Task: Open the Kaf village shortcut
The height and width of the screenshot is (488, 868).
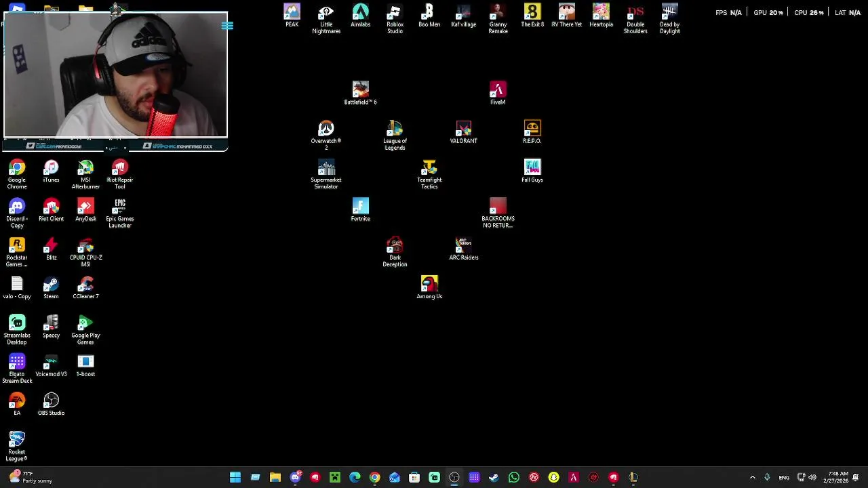Action: pyautogui.click(x=464, y=16)
